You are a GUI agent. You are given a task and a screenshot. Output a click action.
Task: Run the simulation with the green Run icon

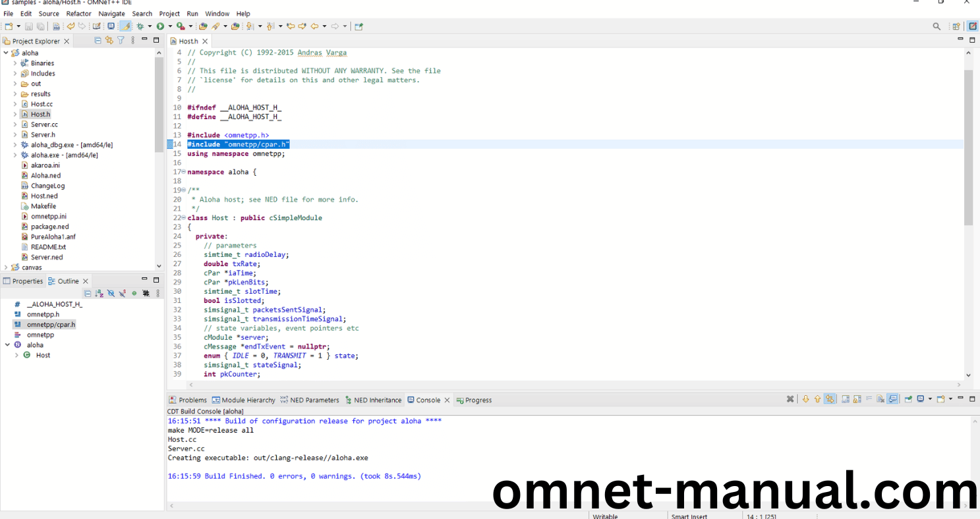pyautogui.click(x=160, y=26)
